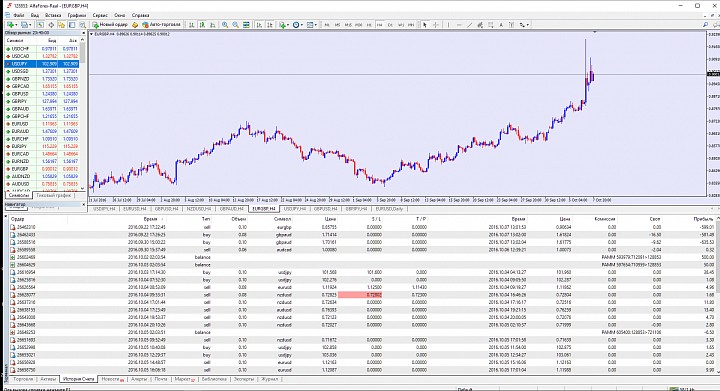Click the Новый ордер button

[x=110, y=25]
